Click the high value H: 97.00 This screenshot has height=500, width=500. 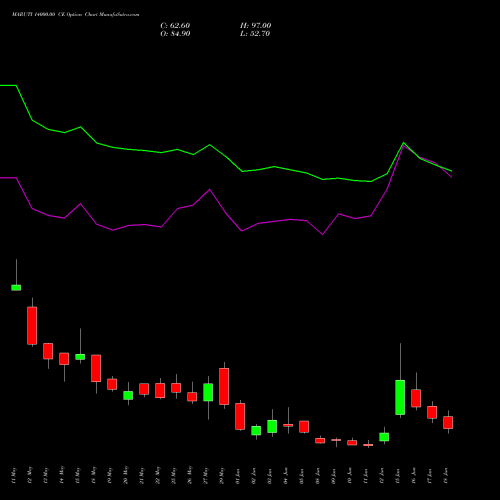click(x=256, y=26)
